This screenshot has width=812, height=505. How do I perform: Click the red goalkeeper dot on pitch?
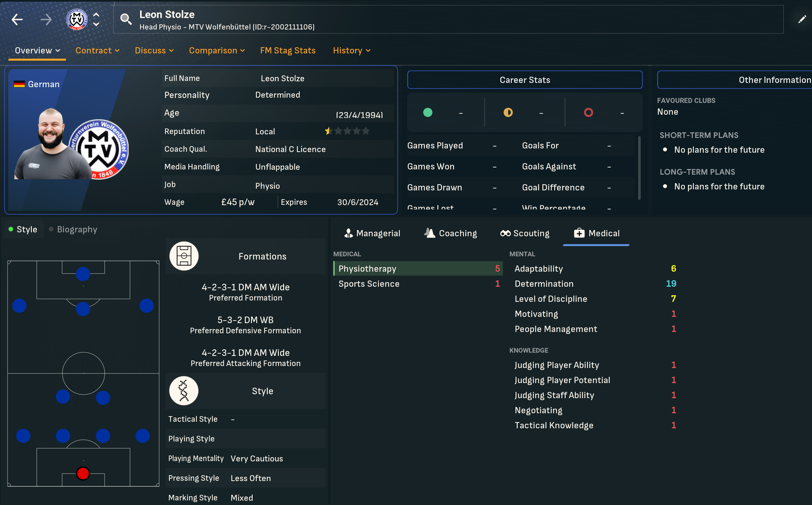[83, 473]
